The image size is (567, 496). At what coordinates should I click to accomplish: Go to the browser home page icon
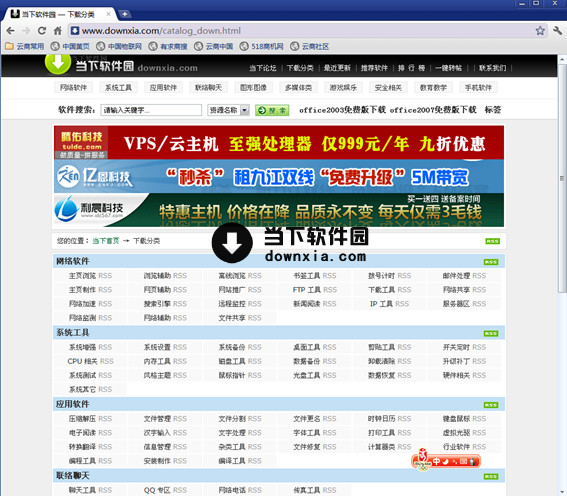coord(58,31)
